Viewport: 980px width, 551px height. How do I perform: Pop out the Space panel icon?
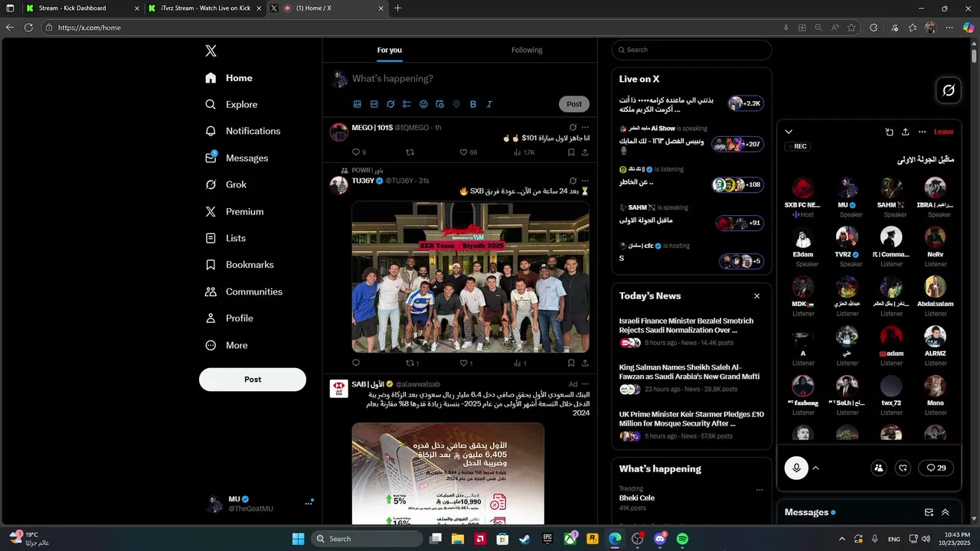coord(889,132)
